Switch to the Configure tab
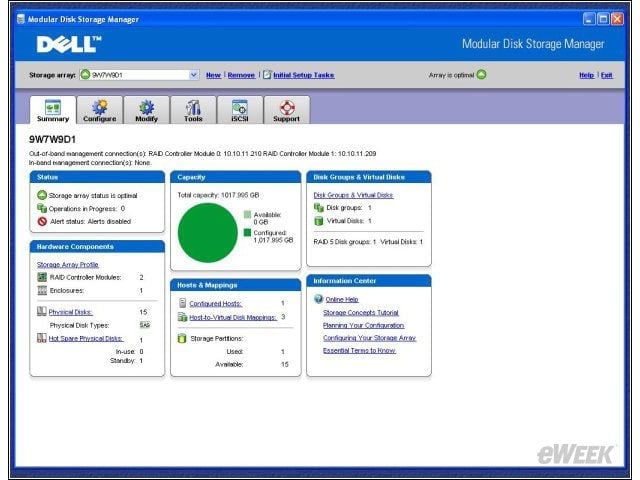 pos(100,110)
